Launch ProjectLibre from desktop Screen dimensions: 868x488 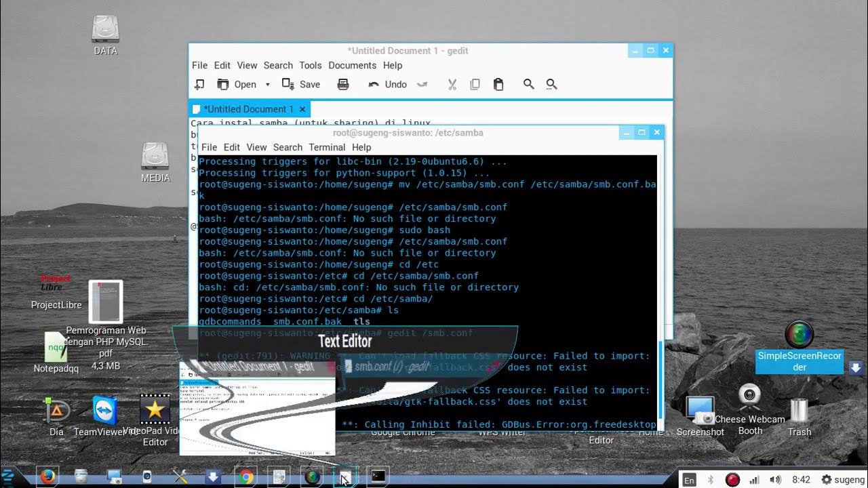tap(56, 291)
